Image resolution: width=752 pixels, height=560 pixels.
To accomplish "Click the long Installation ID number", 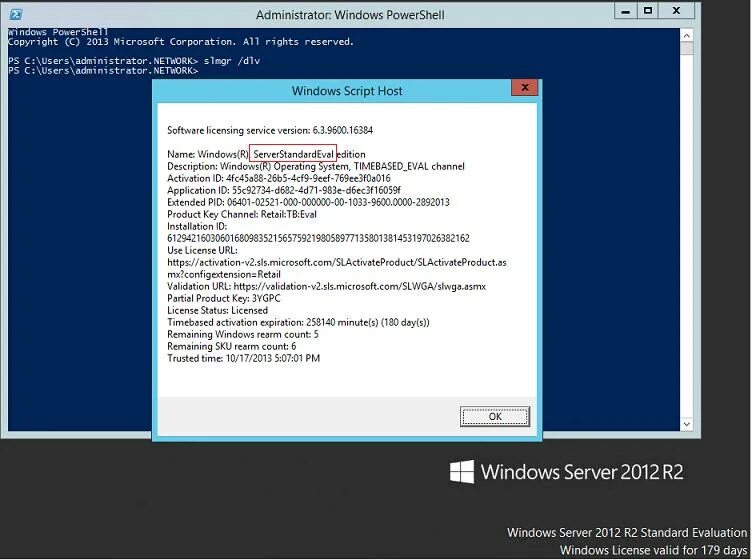I will 318,238.
